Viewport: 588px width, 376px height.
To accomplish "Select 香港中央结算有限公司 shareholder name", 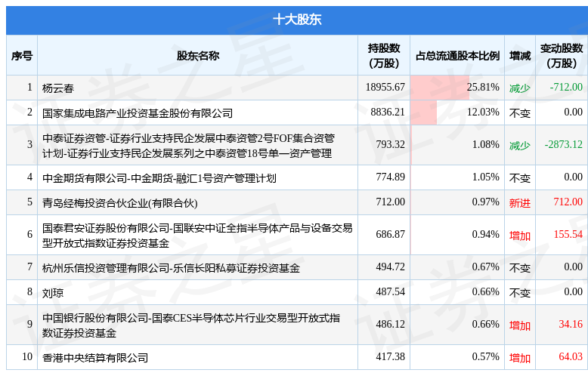I will 95,358.
